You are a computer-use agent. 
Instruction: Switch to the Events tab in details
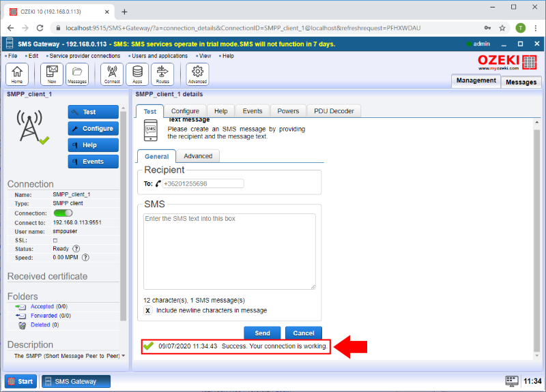click(x=253, y=111)
